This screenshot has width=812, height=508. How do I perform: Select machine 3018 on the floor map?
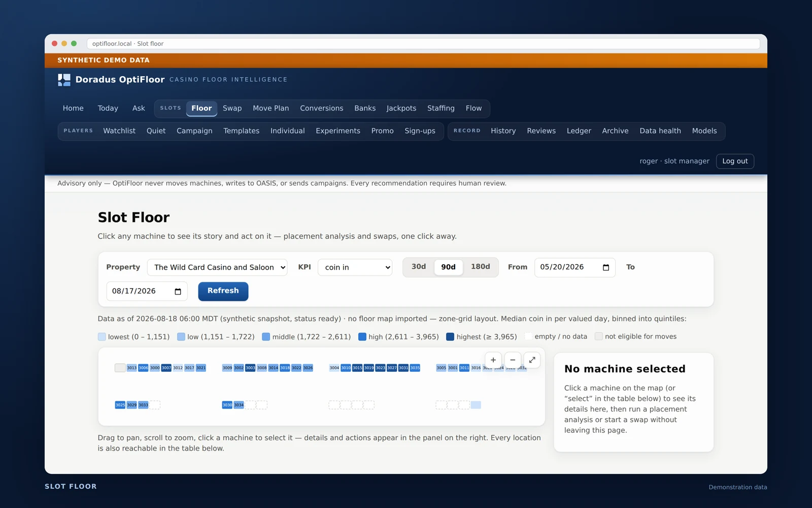coord(285,368)
